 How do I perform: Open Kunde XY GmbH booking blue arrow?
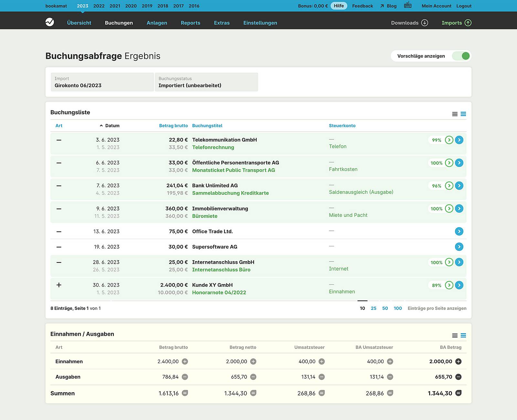pyautogui.click(x=459, y=285)
